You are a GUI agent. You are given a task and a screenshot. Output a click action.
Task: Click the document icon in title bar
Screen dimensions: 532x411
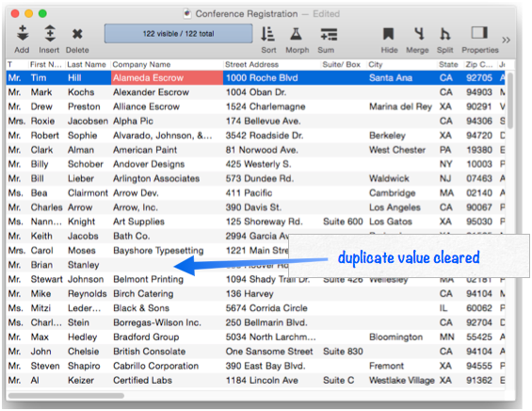pyautogui.click(x=187, y=13)
